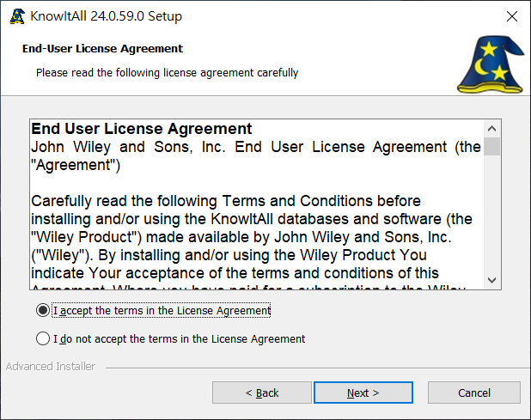Image resolution: width=531 pixels, height=420 pixels.
Task: Click the bold End User License Agreement heading in text box
Action: click(142, 129)
